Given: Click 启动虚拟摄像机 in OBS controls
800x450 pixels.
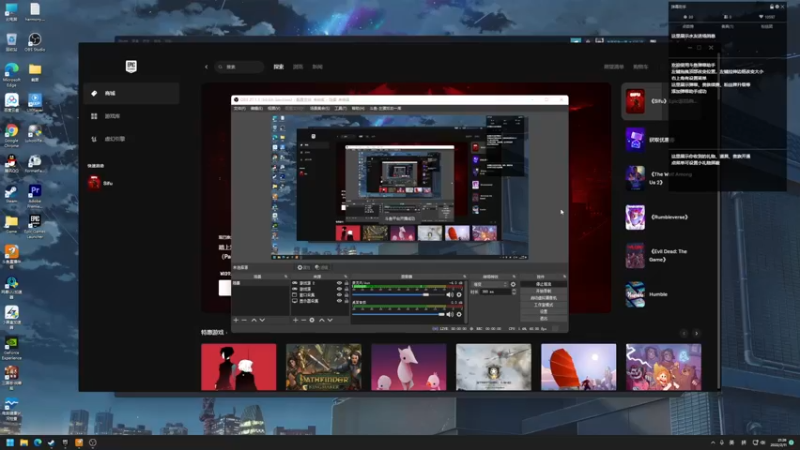Looking at the screenshot, I should click(x=543, y=298).
